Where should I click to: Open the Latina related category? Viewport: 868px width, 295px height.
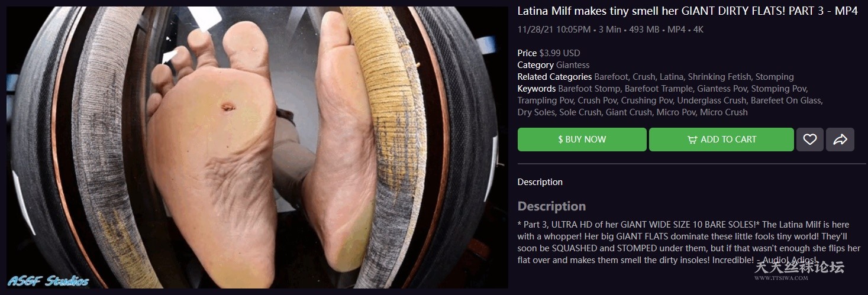tap(671, 77)
